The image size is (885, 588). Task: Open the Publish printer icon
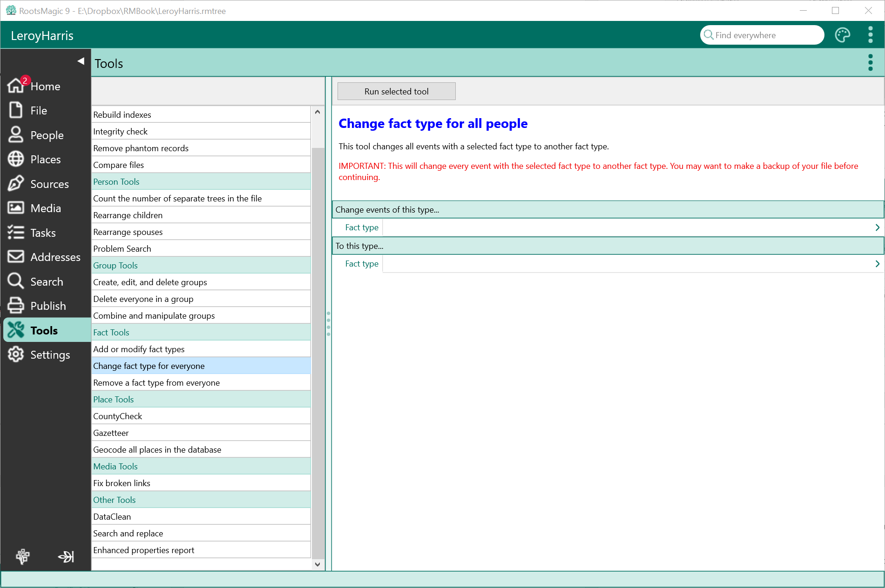(x=16, y=306)
